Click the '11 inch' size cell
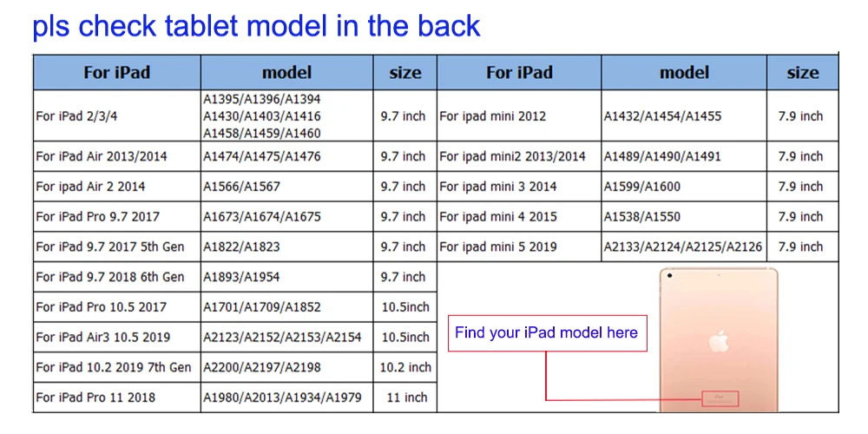 (405, 398)
